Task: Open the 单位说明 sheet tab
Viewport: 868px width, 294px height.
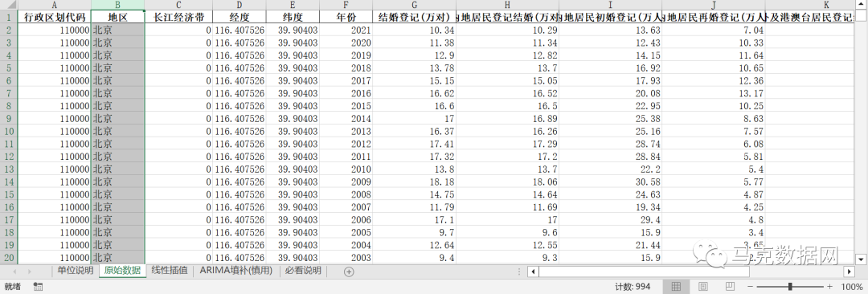Action: click(76, 271)
